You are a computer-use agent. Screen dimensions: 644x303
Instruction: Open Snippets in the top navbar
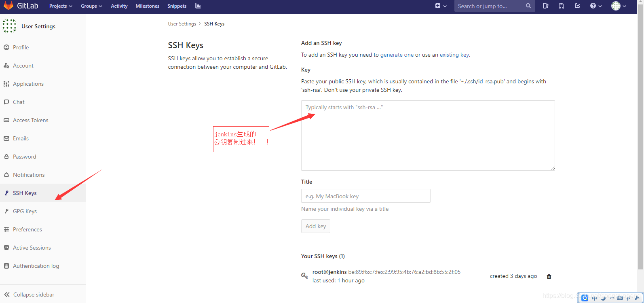pyautogui.click(x=177, y=6)
